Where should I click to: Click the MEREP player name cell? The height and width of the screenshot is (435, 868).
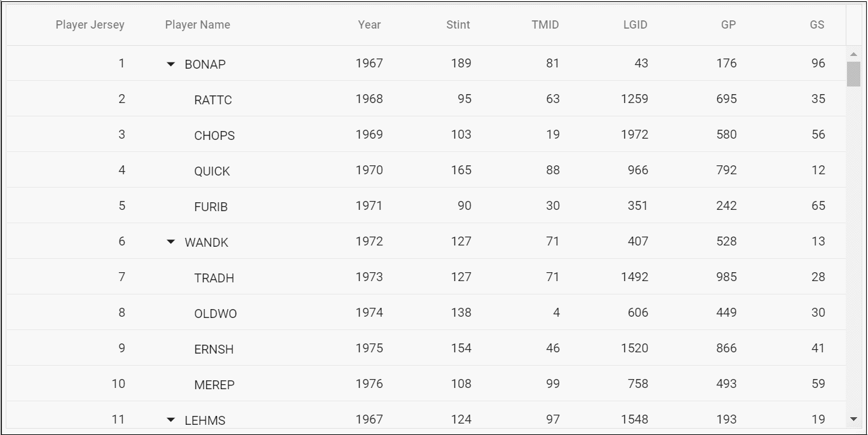pyautogui.click(x=214, y=385)
